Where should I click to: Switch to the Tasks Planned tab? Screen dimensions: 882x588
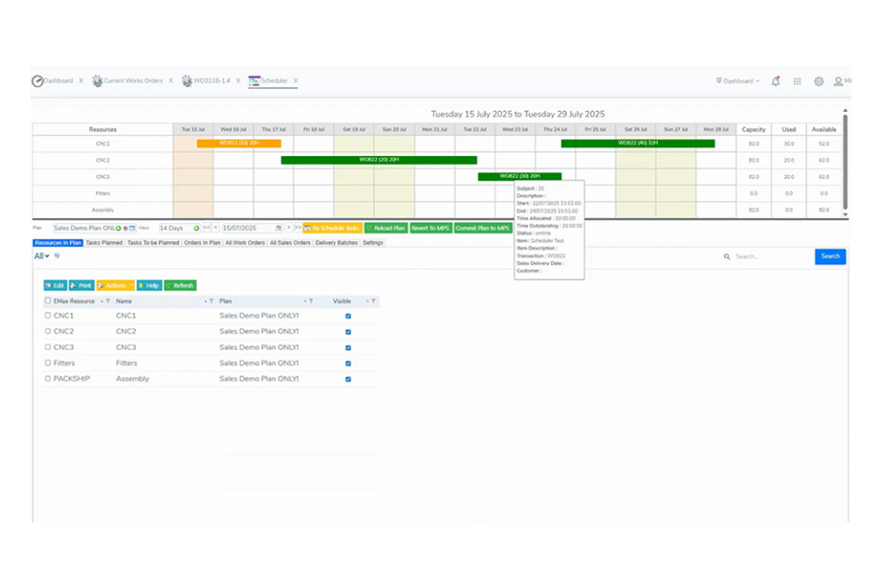point(104,242)
